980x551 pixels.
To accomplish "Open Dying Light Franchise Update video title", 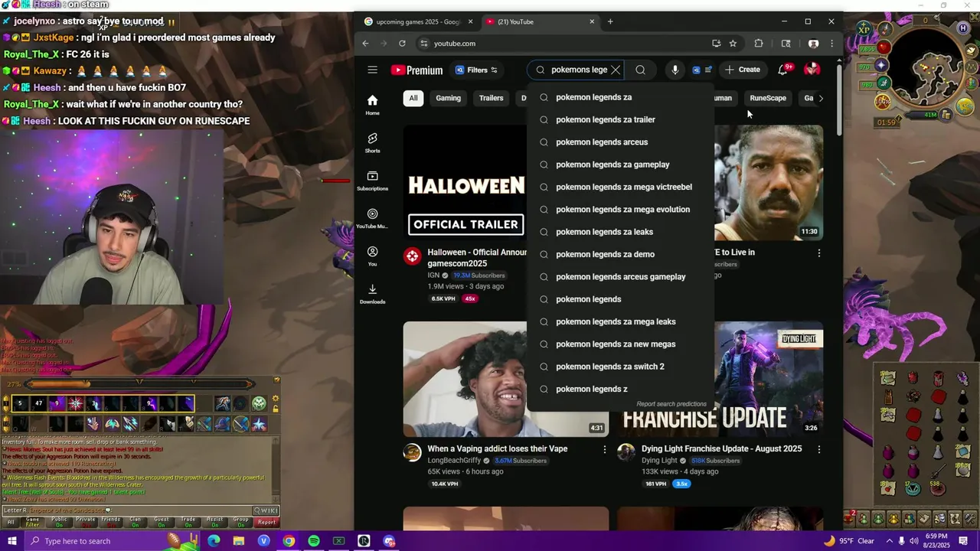I will tap(721, 448).
